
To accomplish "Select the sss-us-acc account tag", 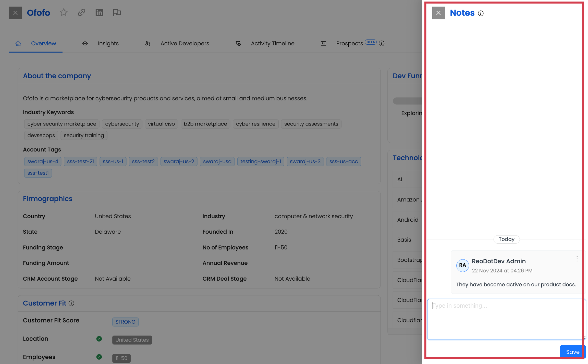I will pos(343,161).
